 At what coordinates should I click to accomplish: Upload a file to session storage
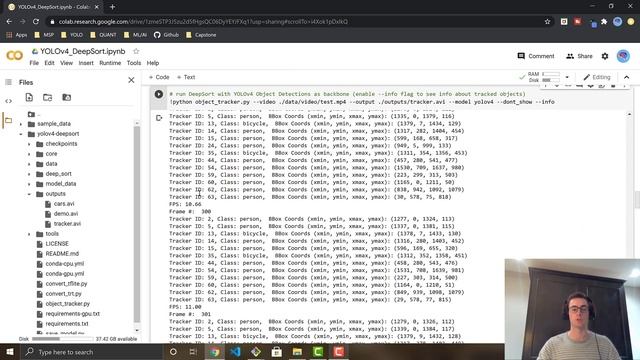(x=29, y=97)
